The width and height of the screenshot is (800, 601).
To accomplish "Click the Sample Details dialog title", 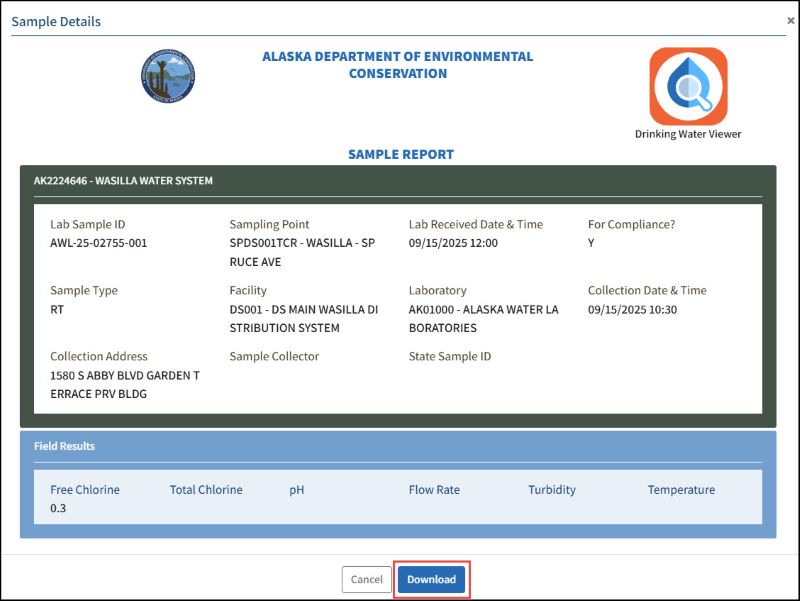I will (x=56, y=21).
